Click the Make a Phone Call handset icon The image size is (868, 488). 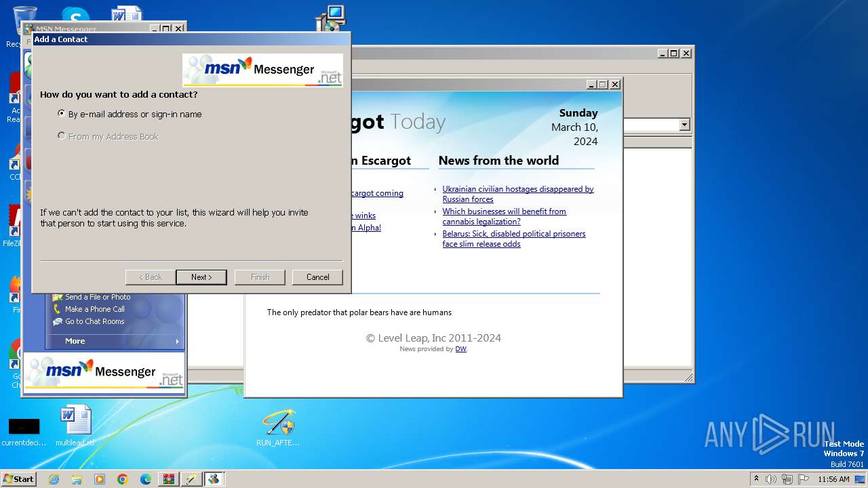[57, 309]
